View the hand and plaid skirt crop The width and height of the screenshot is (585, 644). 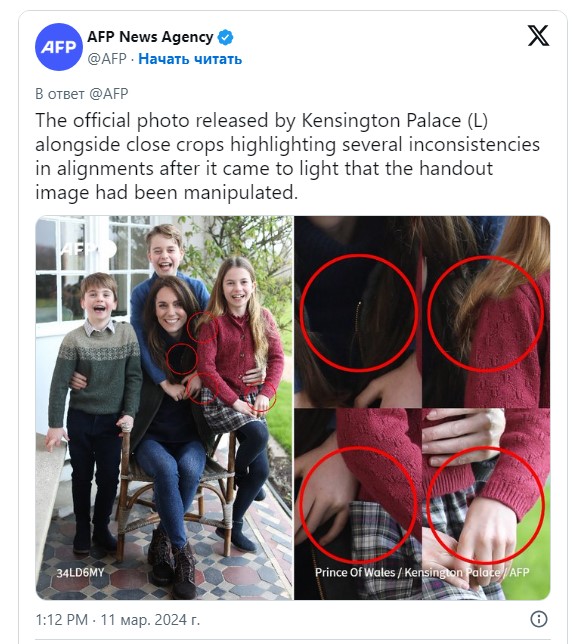coord(357,504)
